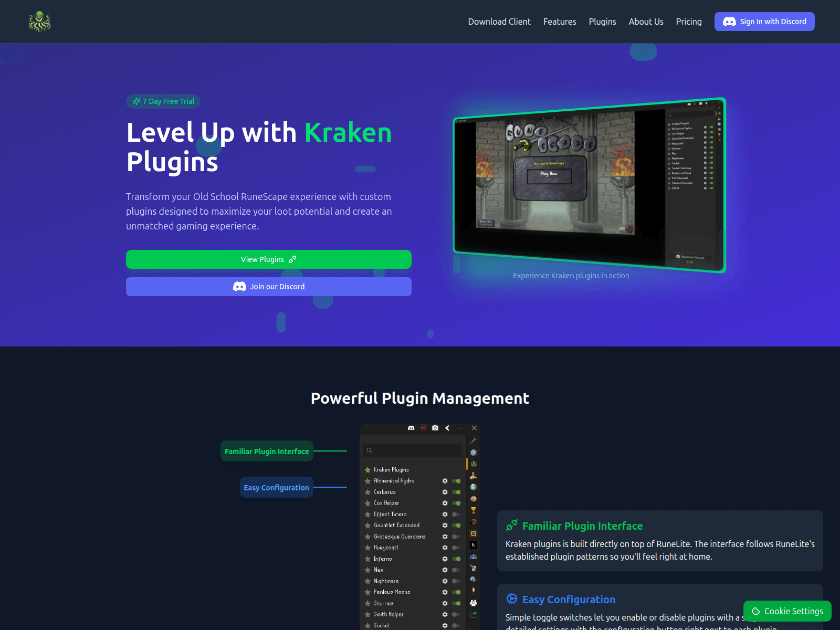This screenshot has width=840, height=630.
Task: Open the black N icon in the sidebar
Action: 474,545
